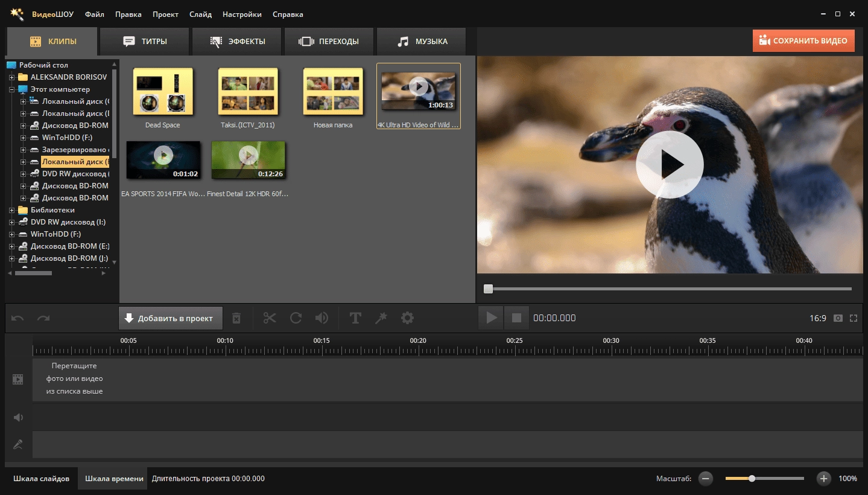868x495 pixels.
Task: Expand Библиотеки tree node
Action: [x=11, y=210]
